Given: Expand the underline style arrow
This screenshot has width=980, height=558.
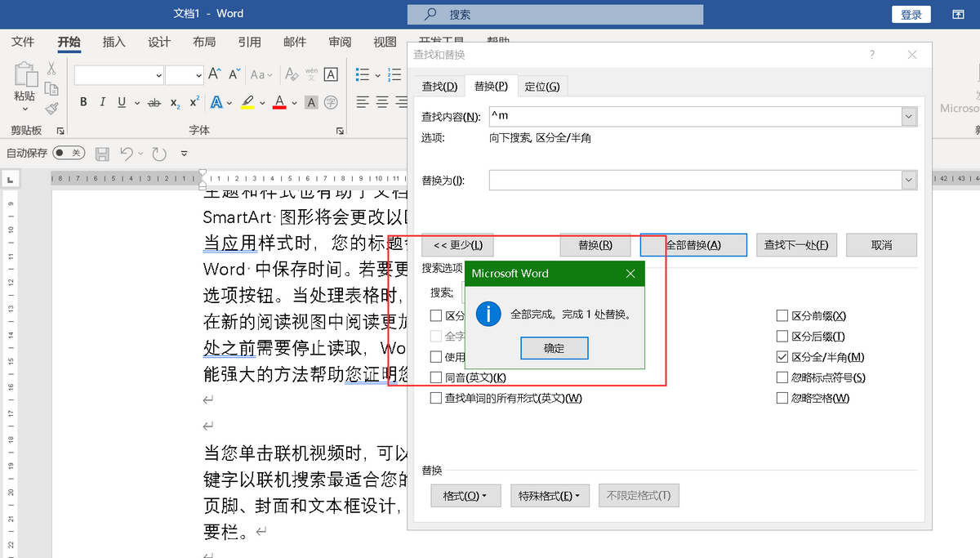Looking at the screenshot, I should [136, 103].
